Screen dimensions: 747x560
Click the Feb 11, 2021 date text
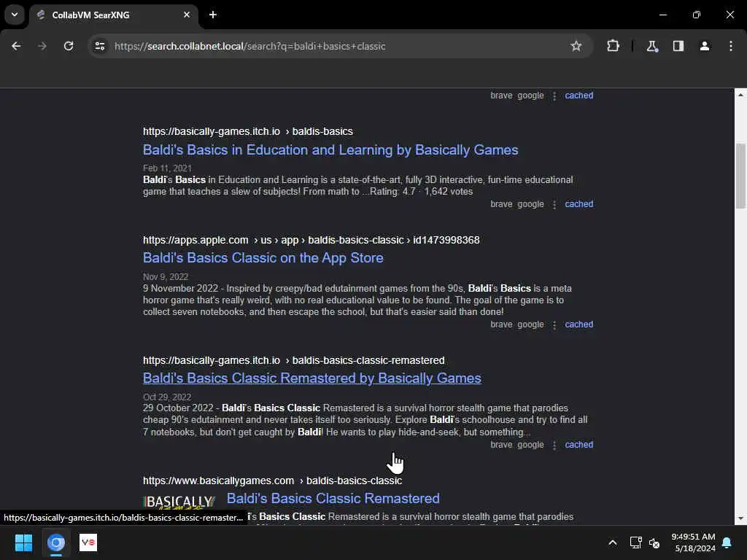pos(167,168)
